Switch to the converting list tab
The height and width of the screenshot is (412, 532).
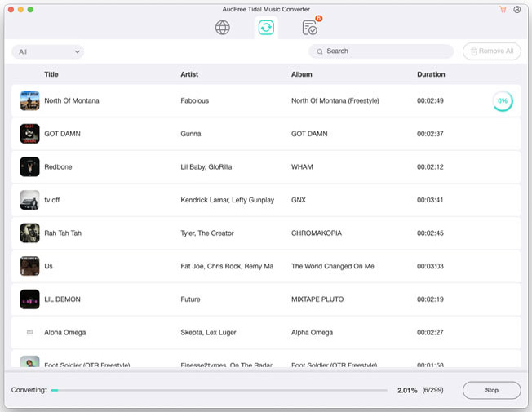tap(266, 28)
